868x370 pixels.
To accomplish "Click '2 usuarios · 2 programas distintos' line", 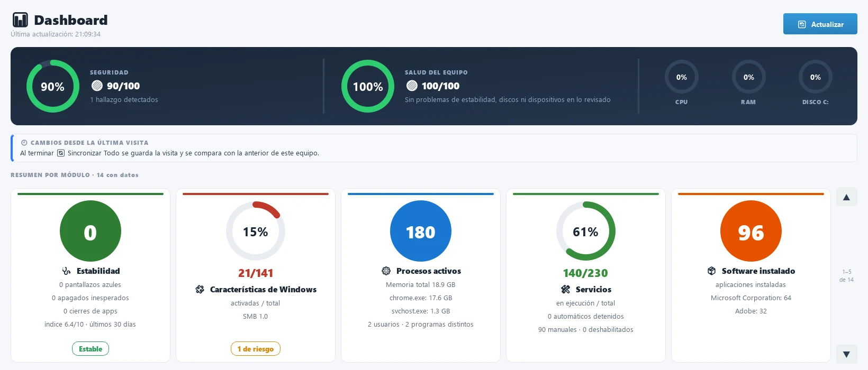I will 421,325.
